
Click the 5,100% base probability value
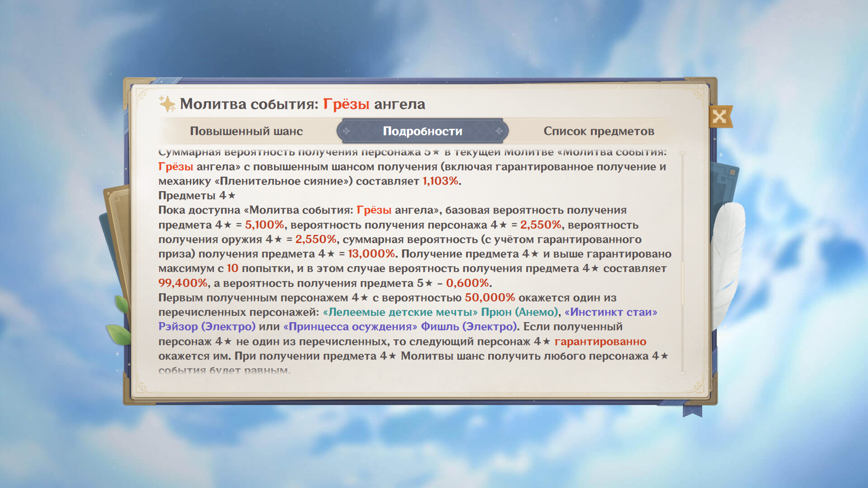pyautogui.click(x=264, y=225)
